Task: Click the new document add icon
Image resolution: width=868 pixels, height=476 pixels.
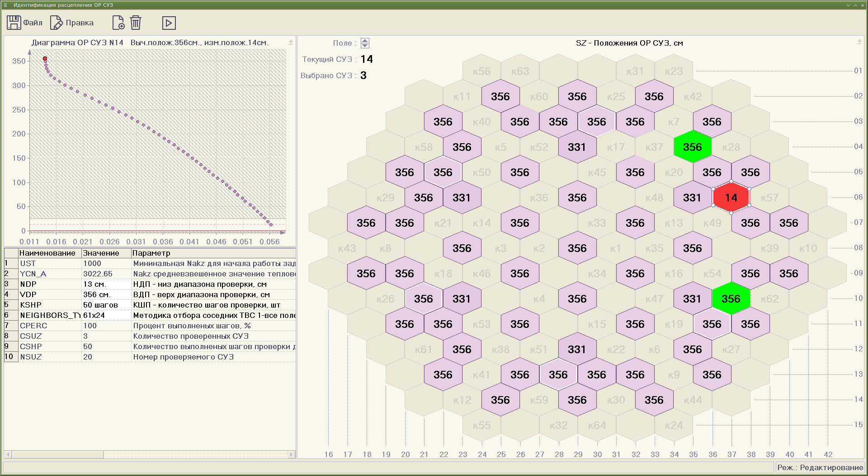Action: [x=118, y=23]
